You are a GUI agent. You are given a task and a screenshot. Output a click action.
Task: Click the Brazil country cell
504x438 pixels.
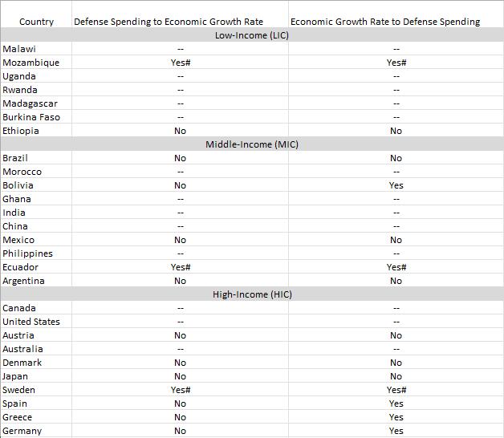point(15,158)
